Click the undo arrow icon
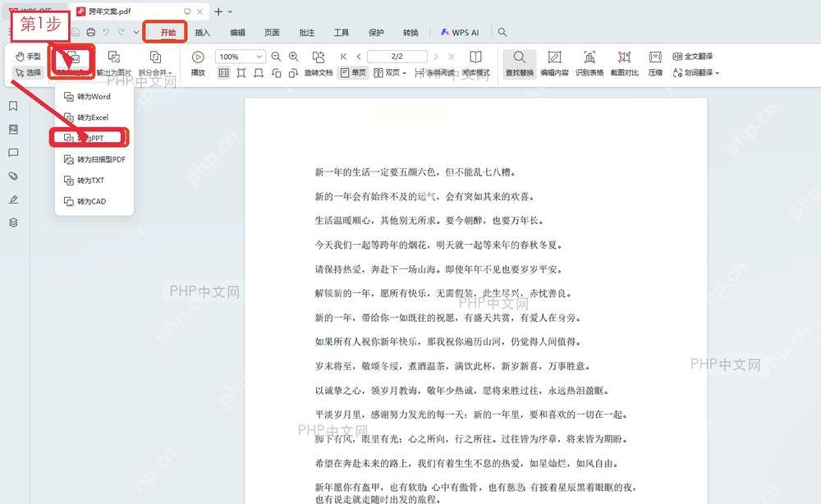821x504 pixels. tap(106, 33)
